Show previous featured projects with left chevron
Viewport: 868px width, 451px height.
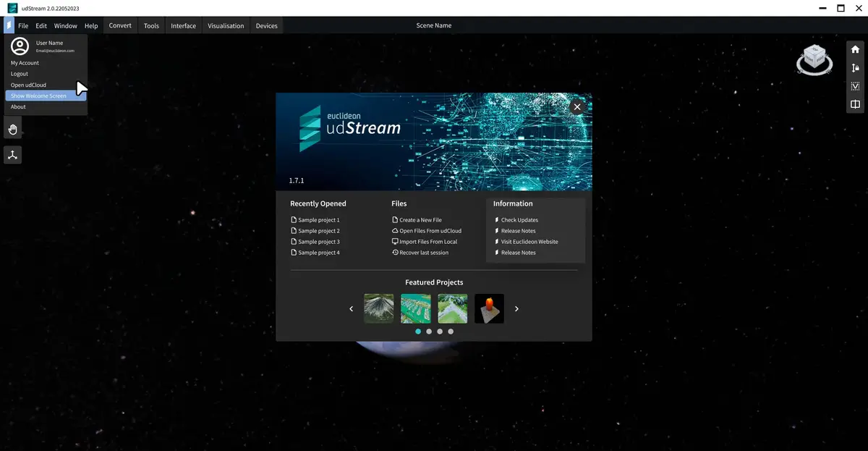coord(352,308)
